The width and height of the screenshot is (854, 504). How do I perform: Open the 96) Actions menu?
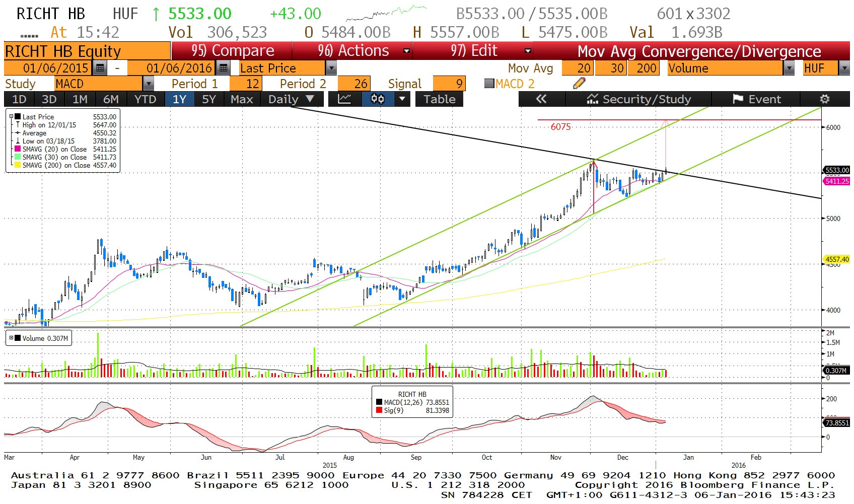tap(352, 51)
